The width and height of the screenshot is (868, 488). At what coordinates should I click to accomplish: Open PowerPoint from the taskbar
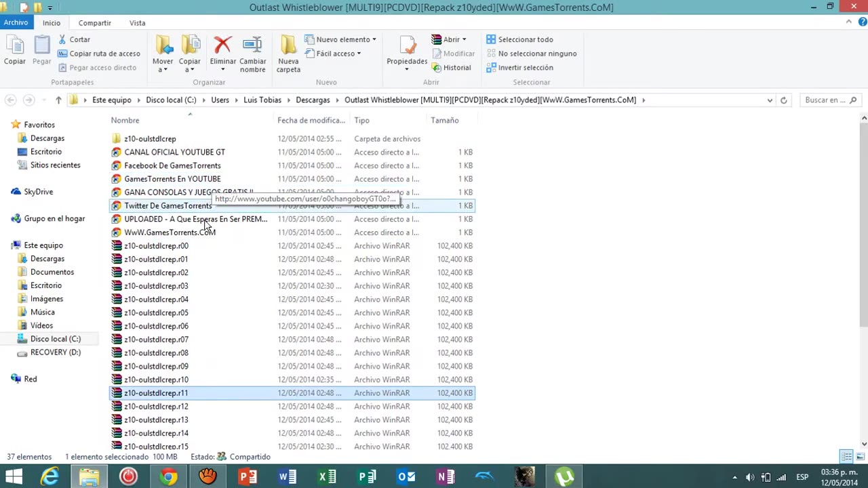point(248,477)
